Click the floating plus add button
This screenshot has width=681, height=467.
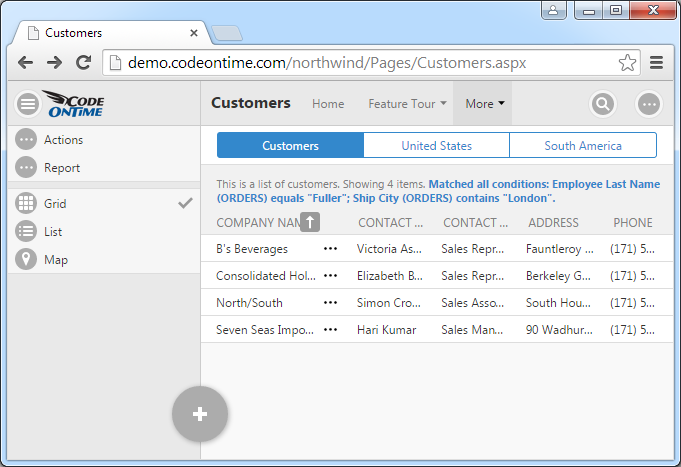[x=200, y=413]
